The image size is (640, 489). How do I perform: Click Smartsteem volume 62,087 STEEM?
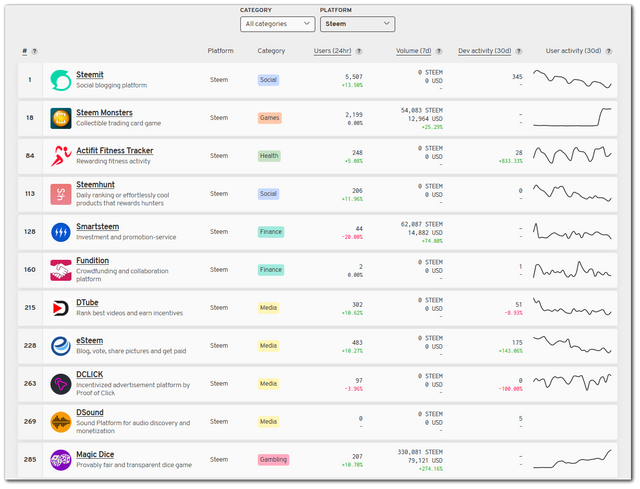click(422, 224)
